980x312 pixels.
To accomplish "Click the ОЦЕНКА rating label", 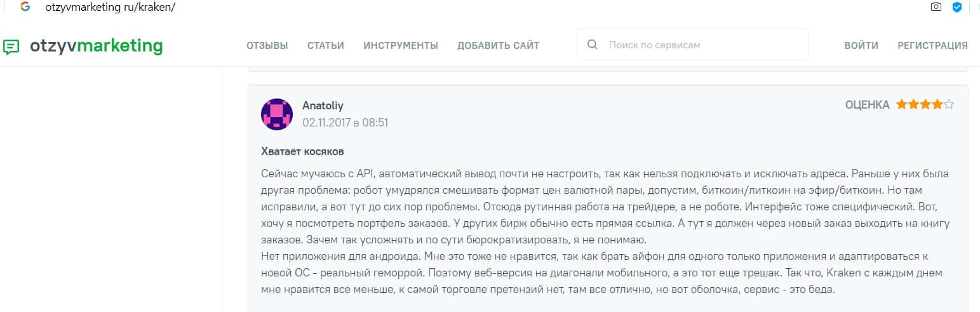I will tap(867, 105).
